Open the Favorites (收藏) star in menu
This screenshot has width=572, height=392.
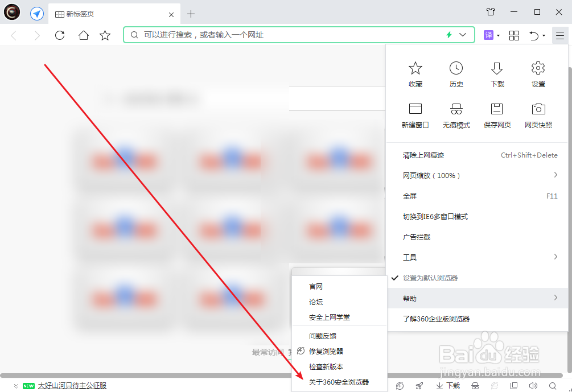tap(415, 75)
